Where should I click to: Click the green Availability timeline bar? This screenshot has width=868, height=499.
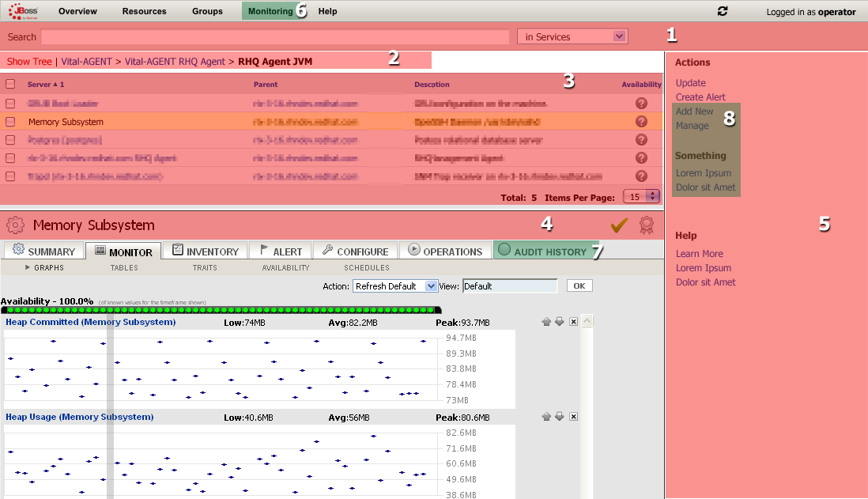coord(221,310)
